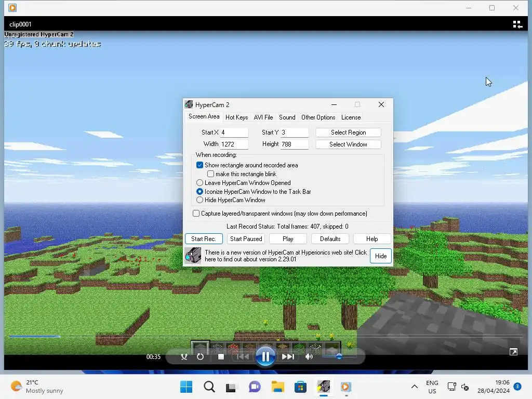Click the Help button in HyperCam
Image resolution: width=532 pixels, height=399 pixels.
(x=372, y=239)
